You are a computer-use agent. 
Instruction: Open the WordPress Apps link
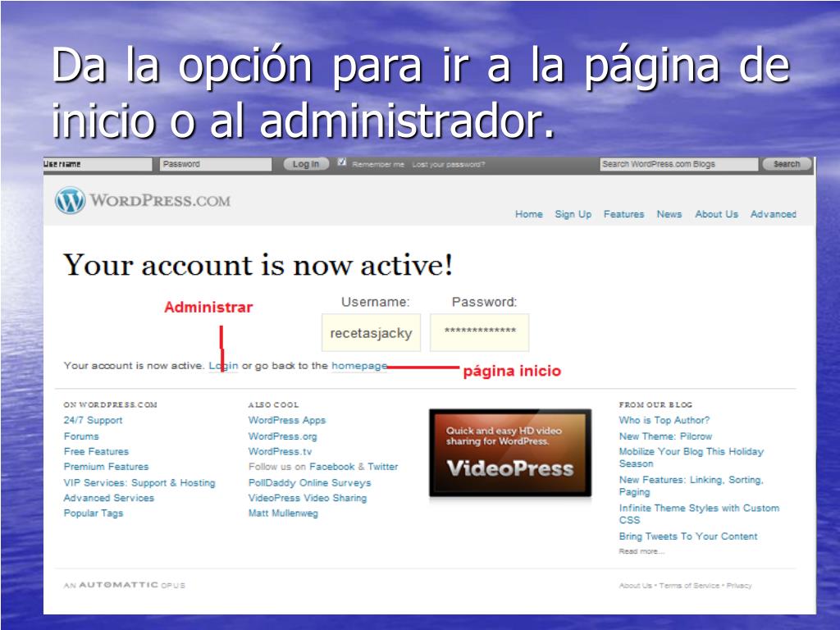(x=287, y=421)
